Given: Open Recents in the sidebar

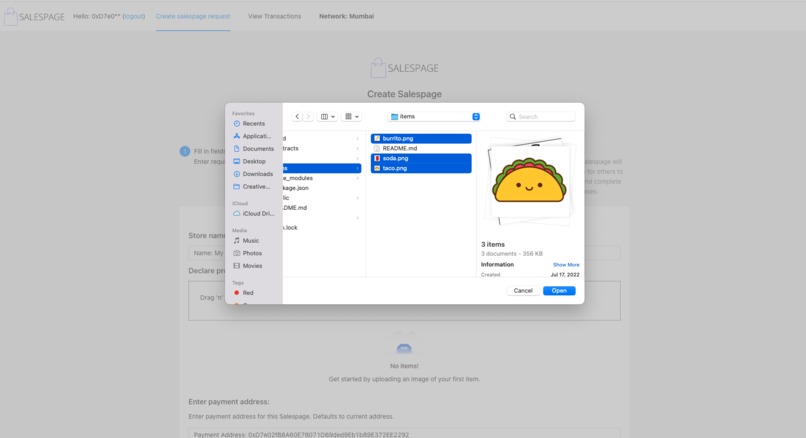Looking at the screenshot, I should 253,124.
